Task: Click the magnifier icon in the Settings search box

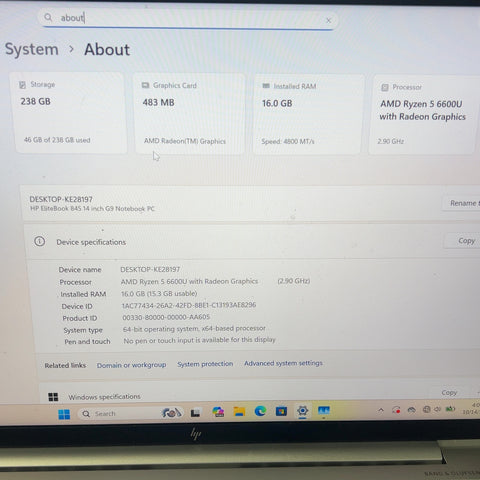Action: point(48,17)
